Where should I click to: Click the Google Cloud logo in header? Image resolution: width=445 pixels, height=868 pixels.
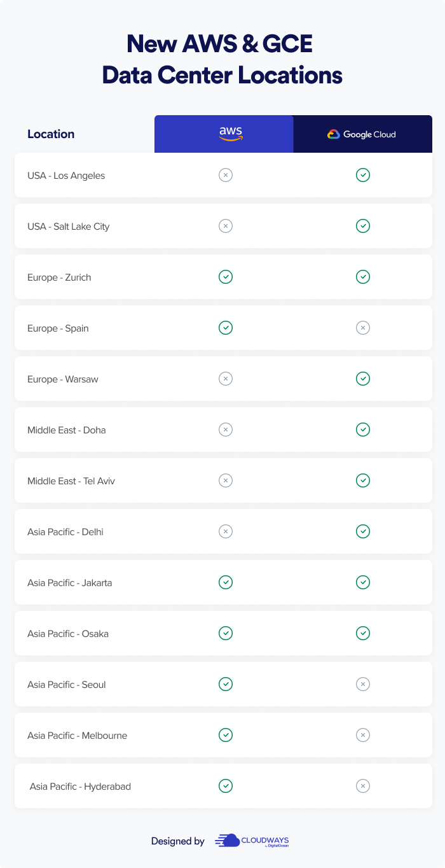point(362,134)
